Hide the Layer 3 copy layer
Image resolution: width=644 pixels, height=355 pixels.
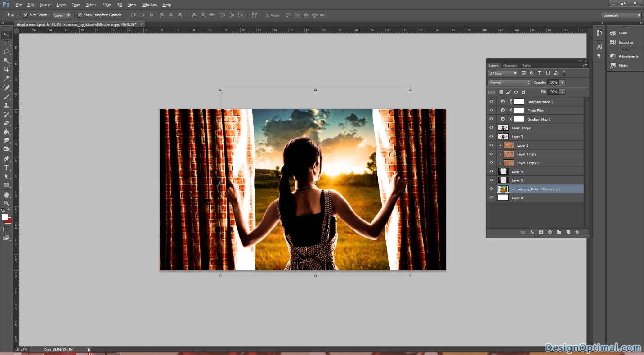(x=491, y=128)
